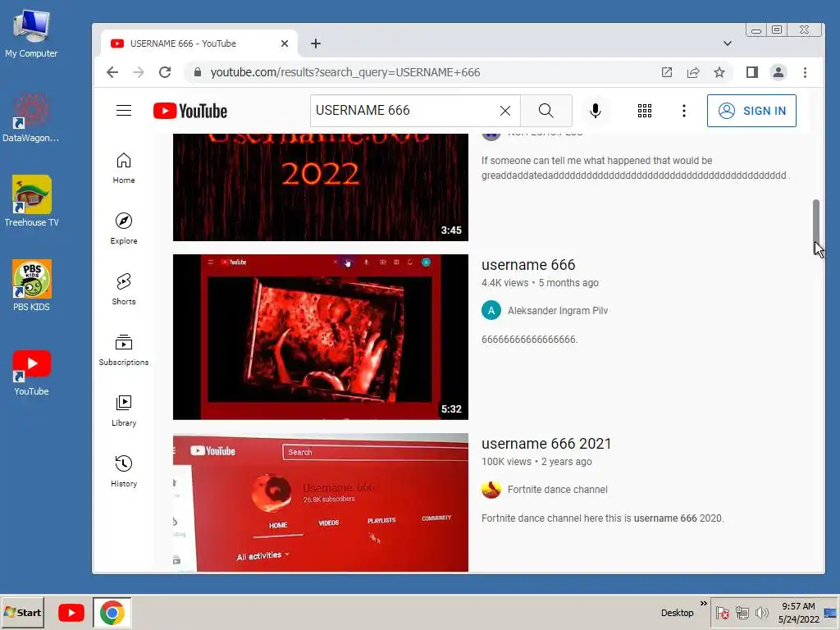Play the username 666 2021 thumbnail

pyautogui.click(x=321, y=503)
